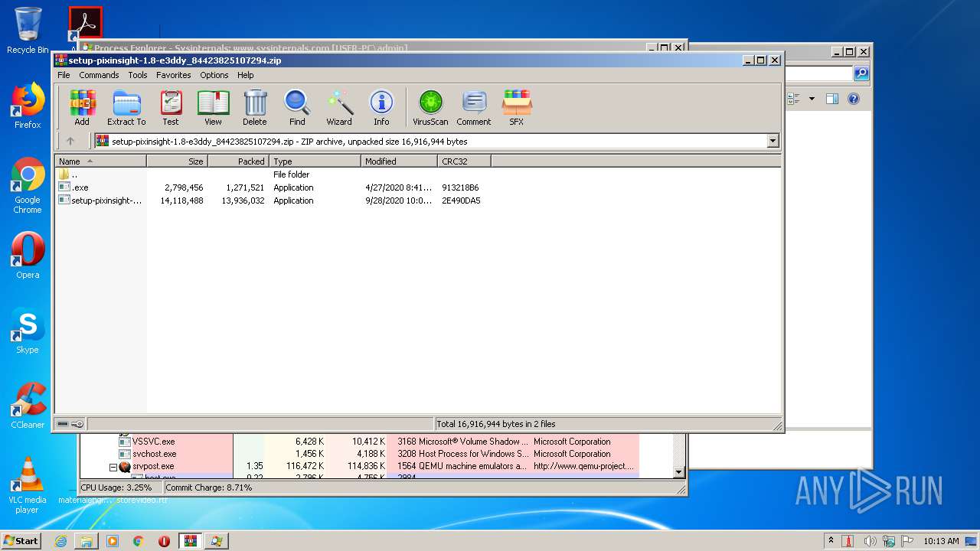Show archive Info

click(x=381, y=107)
